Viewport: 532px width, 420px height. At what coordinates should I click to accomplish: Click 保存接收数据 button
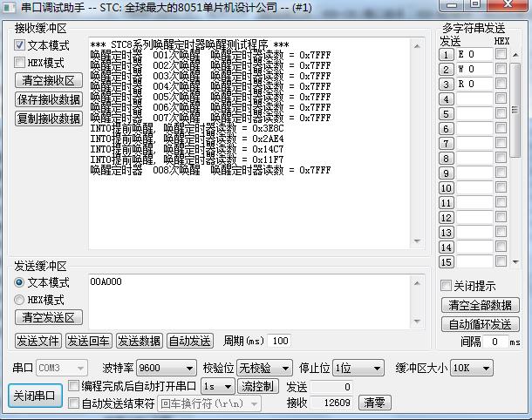click(49, 99)
